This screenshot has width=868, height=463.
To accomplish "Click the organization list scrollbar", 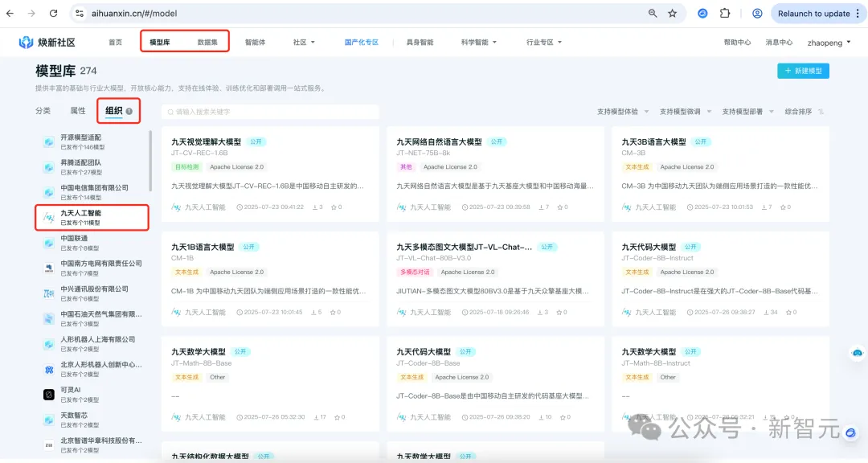I will click(150, 161).
